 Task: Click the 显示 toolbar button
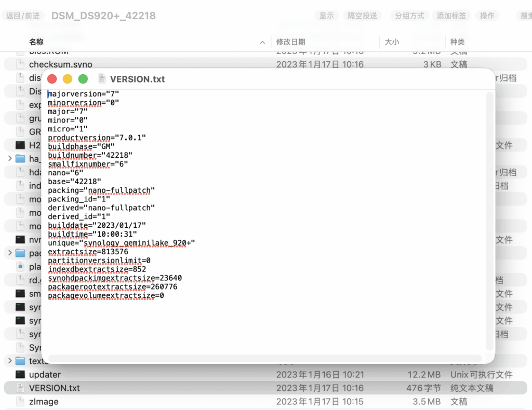coord(327,16)
